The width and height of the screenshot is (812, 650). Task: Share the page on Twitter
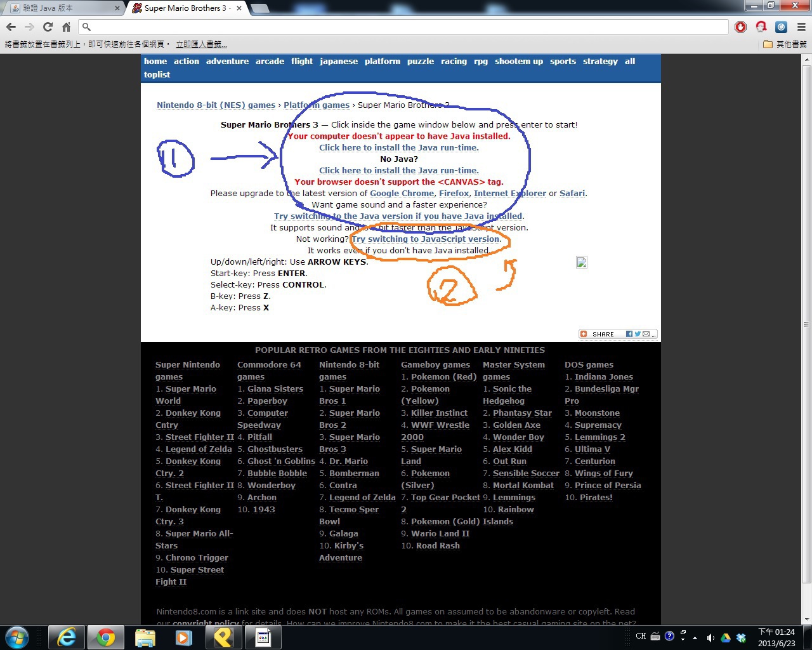(638, 334)
